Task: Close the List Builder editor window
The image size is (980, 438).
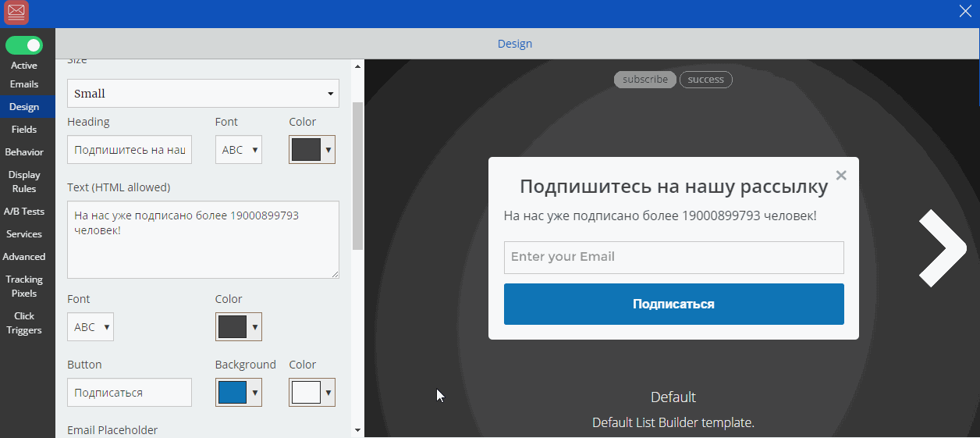Action: (x=964, y=11)
